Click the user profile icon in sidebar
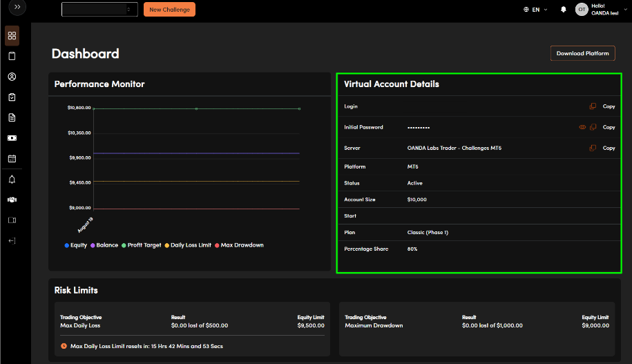This screenshot has height=364, width=632. pyautogui.click(x=12, y=77)
